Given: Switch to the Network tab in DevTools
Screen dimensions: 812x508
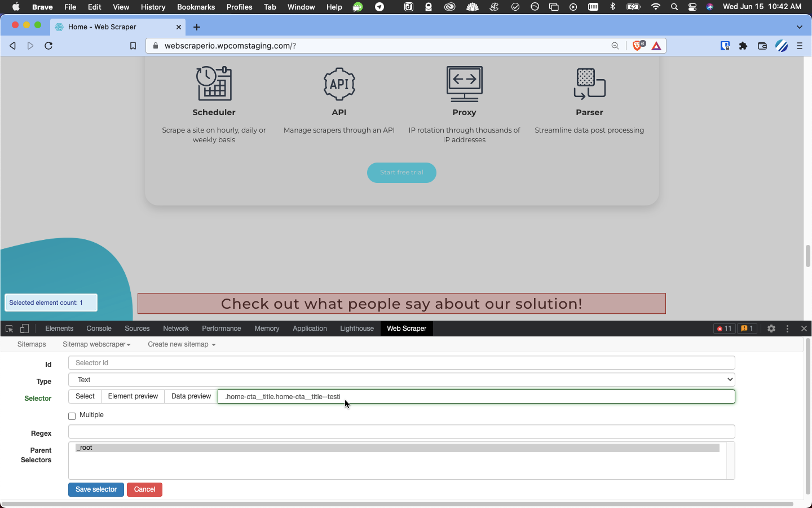Looking at the screenshot, I should (176, 329).
